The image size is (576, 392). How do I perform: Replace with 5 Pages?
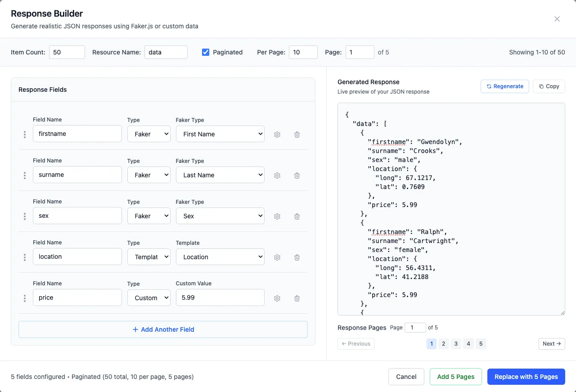[x=526, y=376]
